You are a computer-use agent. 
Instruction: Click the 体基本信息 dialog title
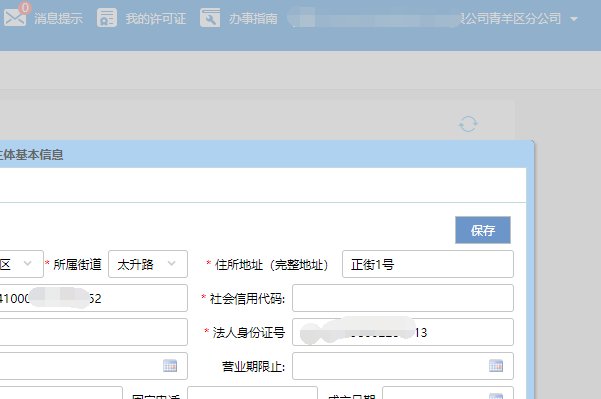click(x=31, y=154)
